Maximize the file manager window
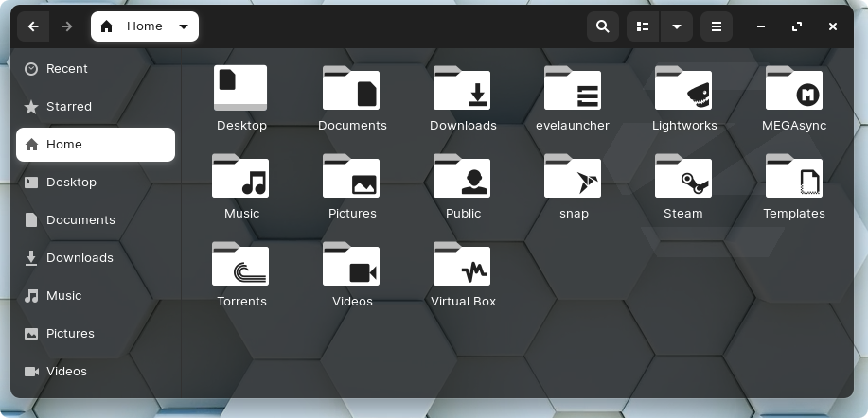868x418 pixels. (797, 26)
